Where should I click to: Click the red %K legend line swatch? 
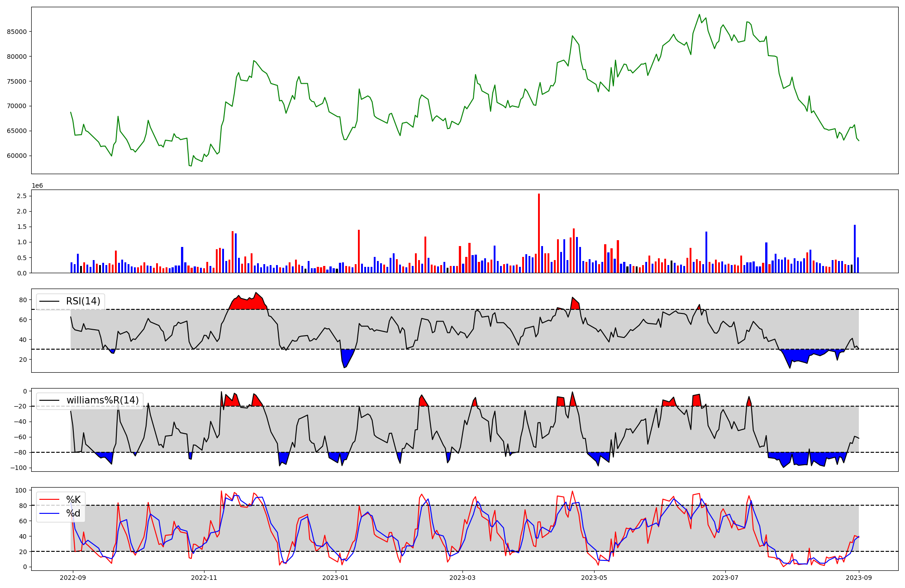click(50, 499)
